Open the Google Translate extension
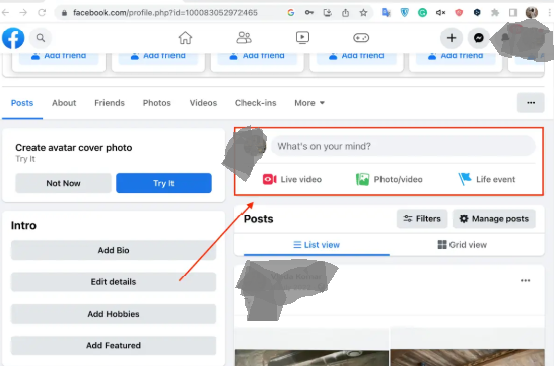 (386, 13)
